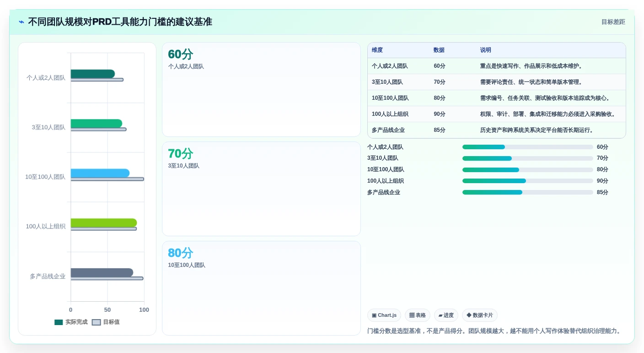The width and height of the screenshot is (644, 353).
Task: Click the 100人以上组织 chart axis label
Action: tap(46, 227)
